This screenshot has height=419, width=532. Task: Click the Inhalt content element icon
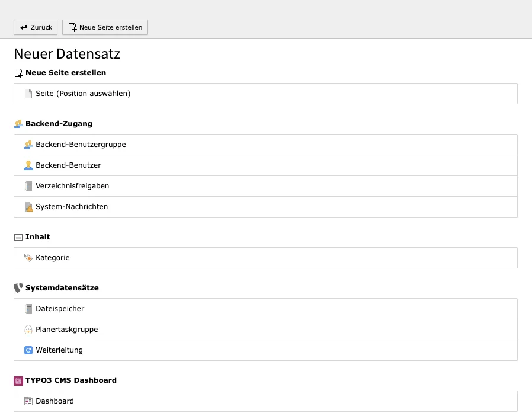[x=18, y=236]
